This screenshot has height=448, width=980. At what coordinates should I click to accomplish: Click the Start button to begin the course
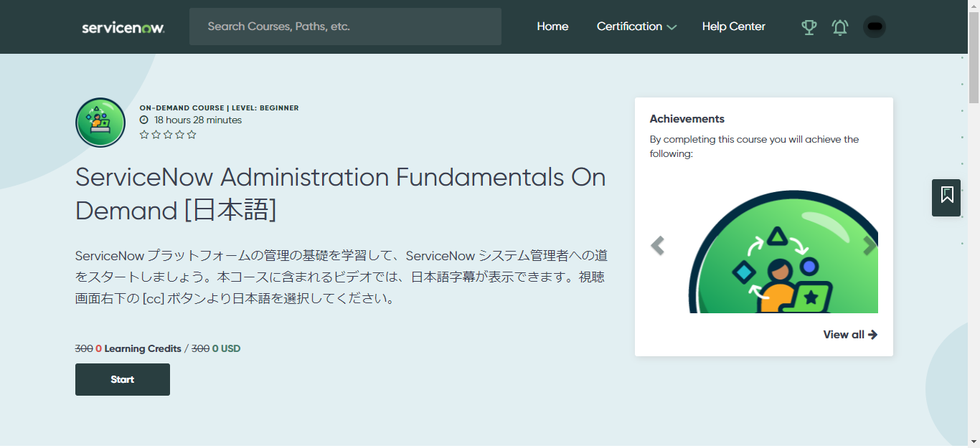tap(122, 379)
